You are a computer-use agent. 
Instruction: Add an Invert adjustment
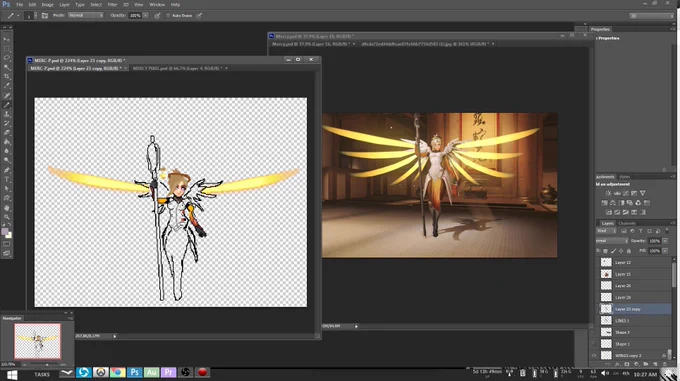[x=608, y=212]
